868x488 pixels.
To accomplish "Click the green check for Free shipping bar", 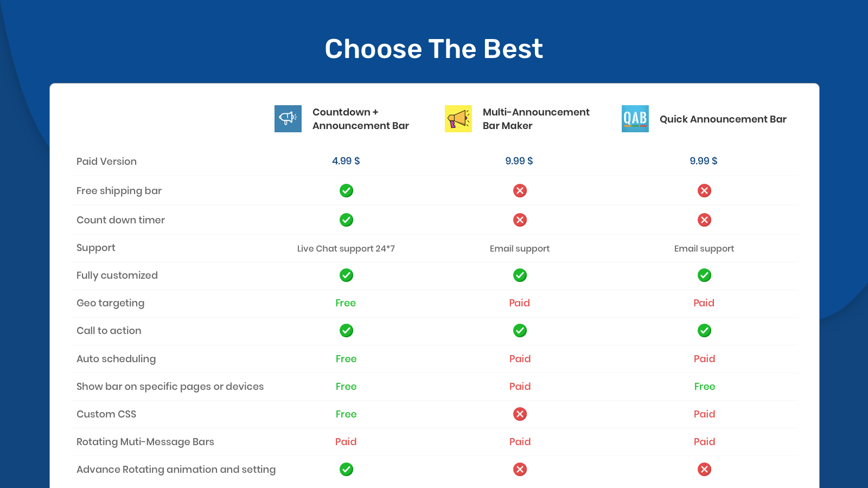I will 346,191.
